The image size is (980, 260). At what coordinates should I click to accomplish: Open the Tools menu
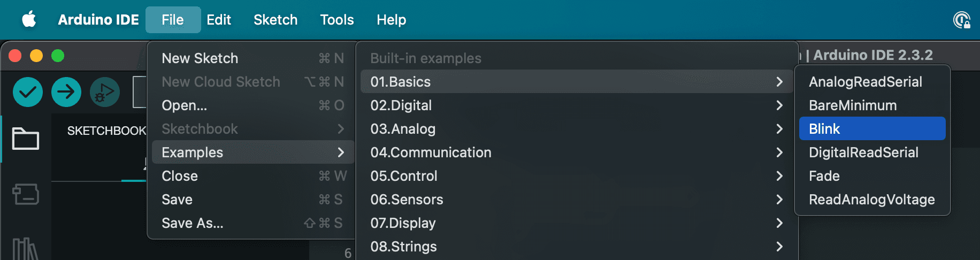coord(337,20)
